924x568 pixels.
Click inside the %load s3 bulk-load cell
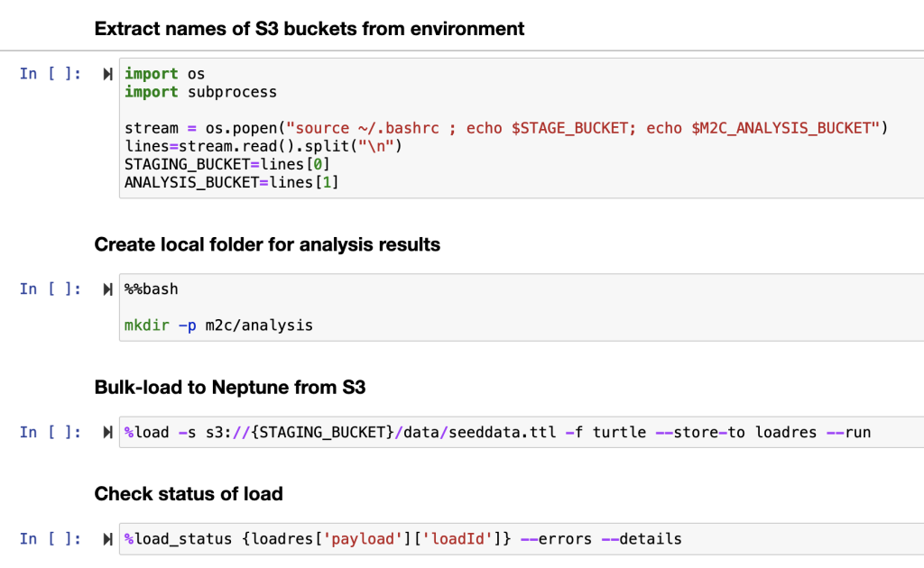(522, 433)
